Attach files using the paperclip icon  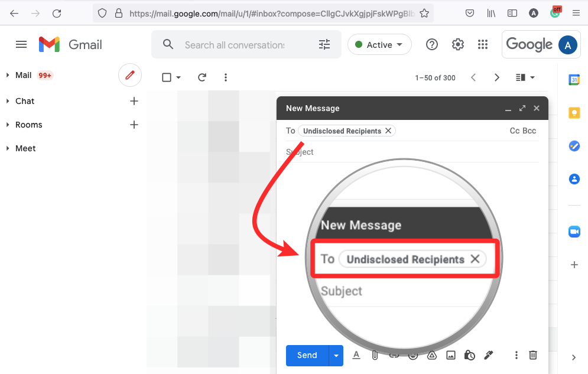pos(375,355)
